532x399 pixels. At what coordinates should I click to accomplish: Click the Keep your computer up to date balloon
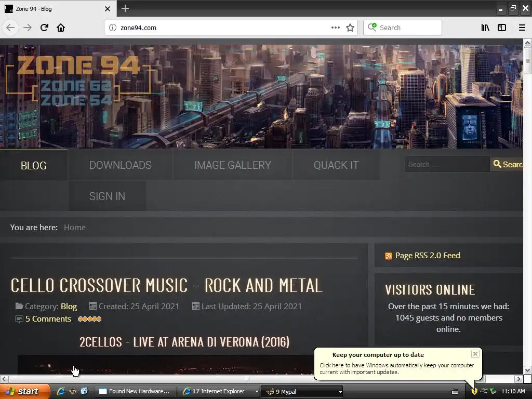click(x=397, y=363)
